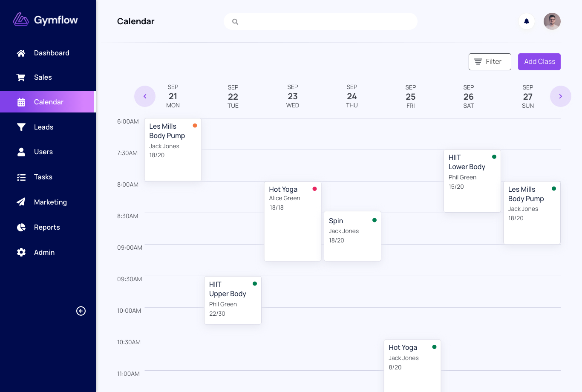Click the Admin gear icon
The width and height of the screenshot is (582, 392).
21,252
